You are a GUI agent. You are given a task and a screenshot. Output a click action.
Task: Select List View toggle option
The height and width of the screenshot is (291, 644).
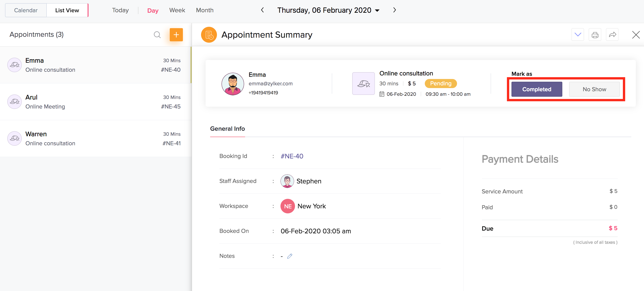coord(67,10)
